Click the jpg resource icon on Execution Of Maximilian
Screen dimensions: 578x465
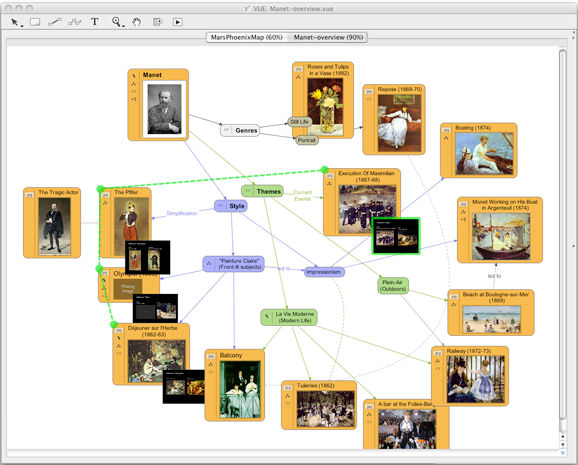[330, 176]
